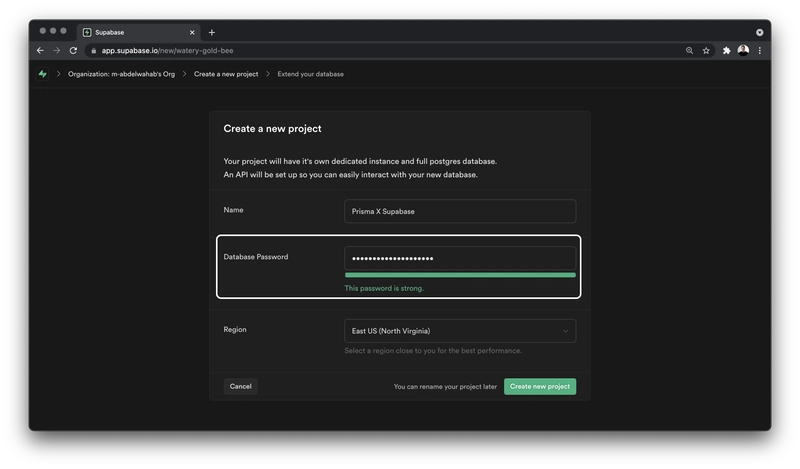Click Create new project button
This screenshot has height=469, width=800.
click(x=540, y=386)
